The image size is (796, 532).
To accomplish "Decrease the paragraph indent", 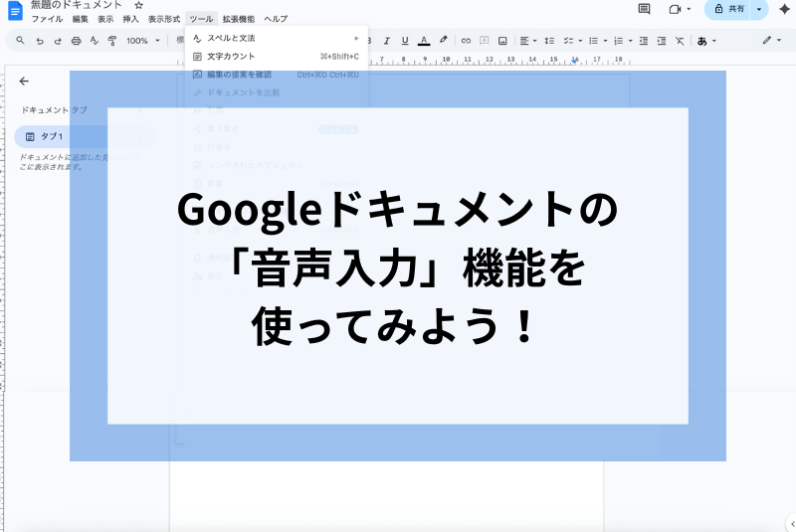I will pos(643,41).
